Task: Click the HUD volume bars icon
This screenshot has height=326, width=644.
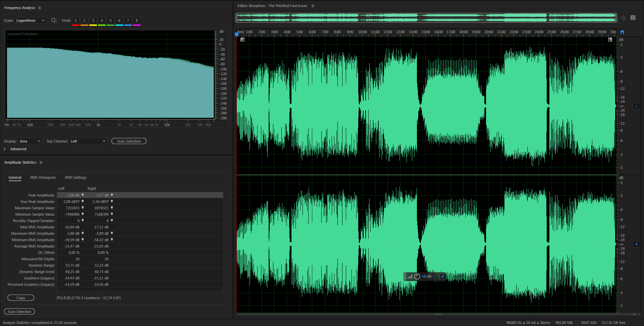Action: [410, 277]
